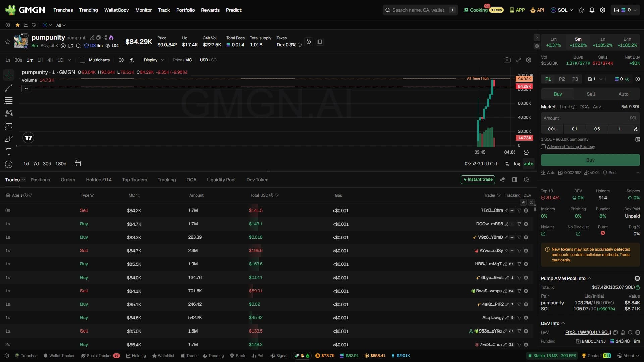Toggle percent scale on chart
Viewport: 644px width, 362px height.
tap(507, 164)
